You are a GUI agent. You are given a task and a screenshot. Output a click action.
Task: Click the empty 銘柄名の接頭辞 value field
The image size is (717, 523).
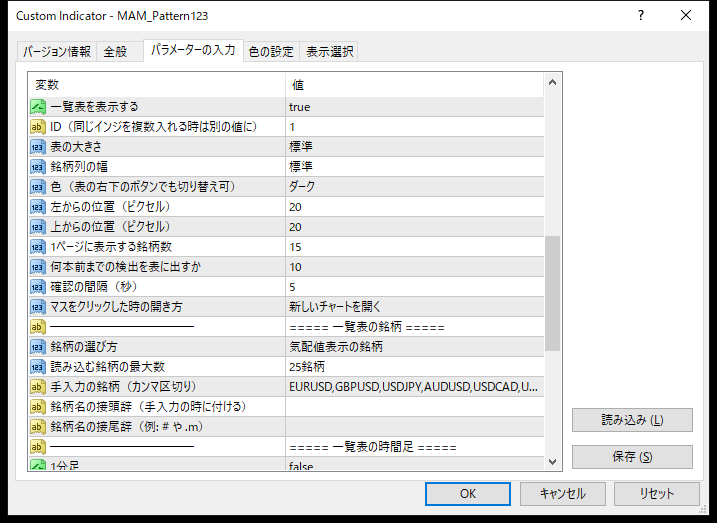point(415,407)
